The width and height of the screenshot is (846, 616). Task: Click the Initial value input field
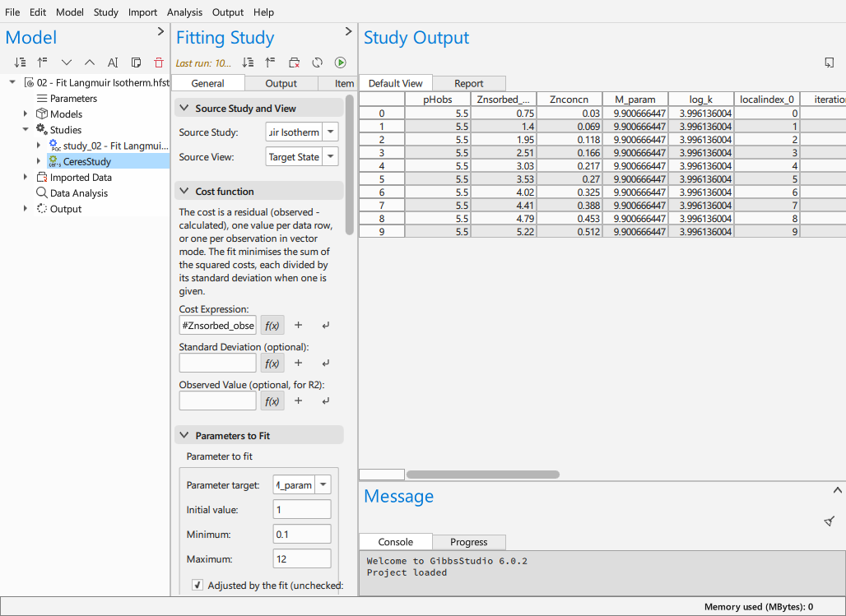tap(302, 510)
